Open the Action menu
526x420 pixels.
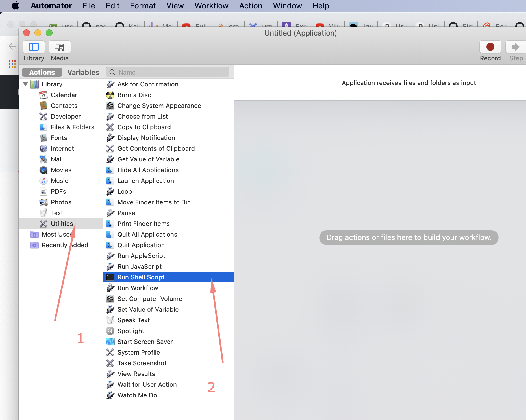(x=251, y=6)
